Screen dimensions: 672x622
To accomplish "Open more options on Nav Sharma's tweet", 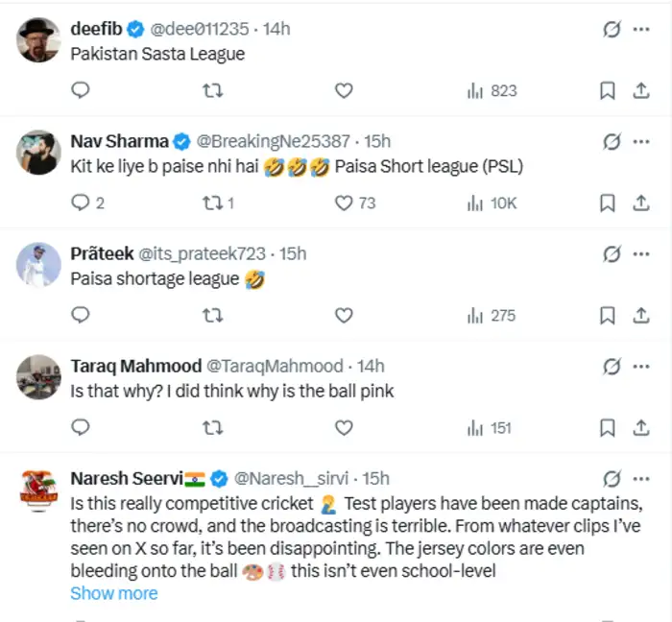I will (640, 142).
